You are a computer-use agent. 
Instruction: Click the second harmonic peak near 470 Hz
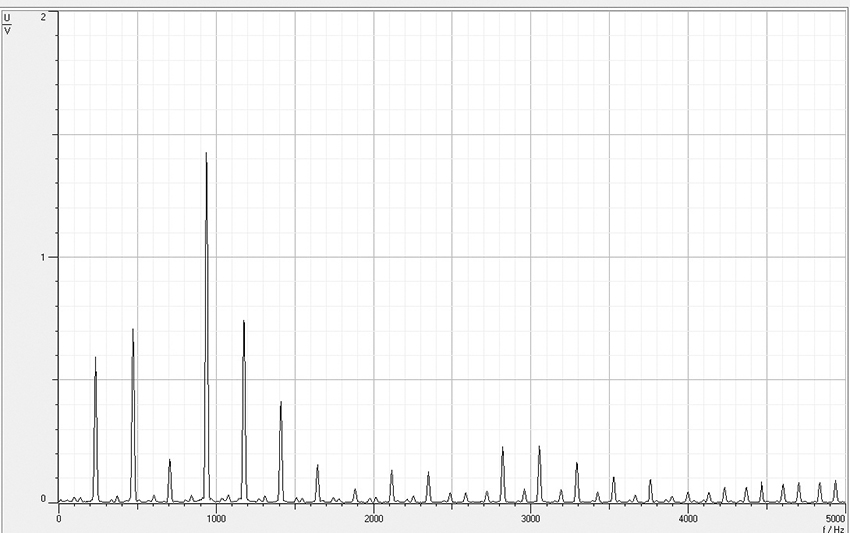[132, 332]
